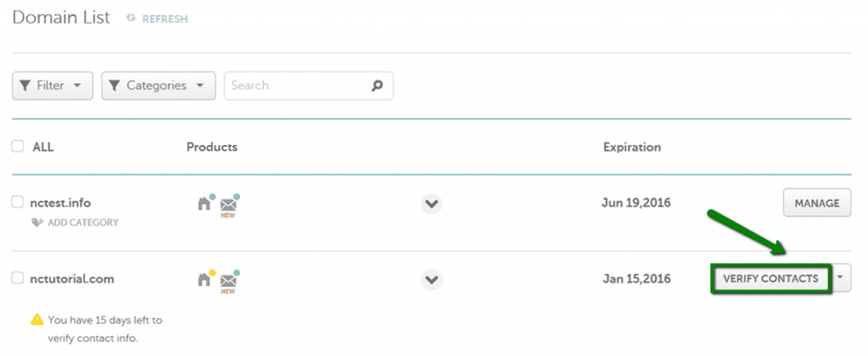Open the Categories dropdown
Screen dimensions: 868x356
click(x=159, y=86)
